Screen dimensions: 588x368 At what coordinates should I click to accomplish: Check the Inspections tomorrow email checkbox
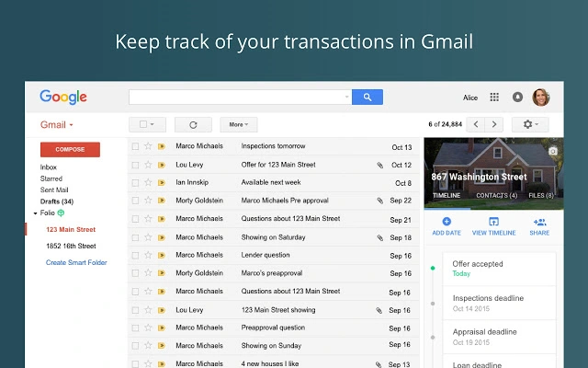(x=135, y=146)
